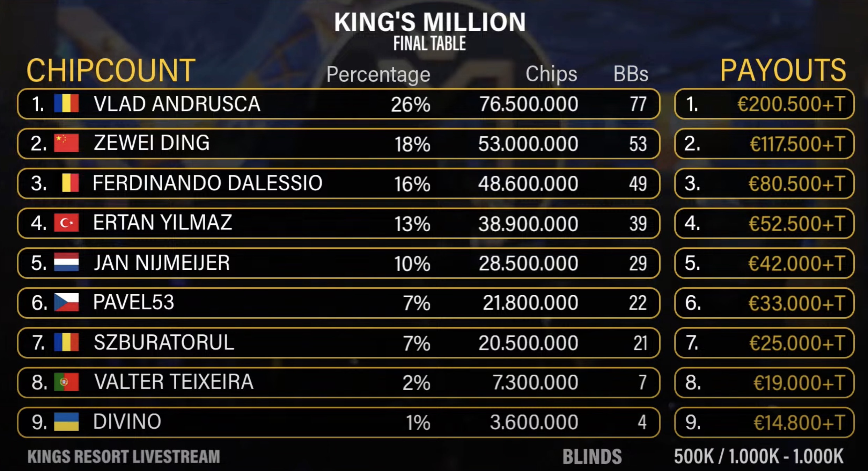Click Vlad Andrusca's chip count 76.500.000
Viewport: 868px width, 471px height.
pyautogui.click(x=528, y=104)
